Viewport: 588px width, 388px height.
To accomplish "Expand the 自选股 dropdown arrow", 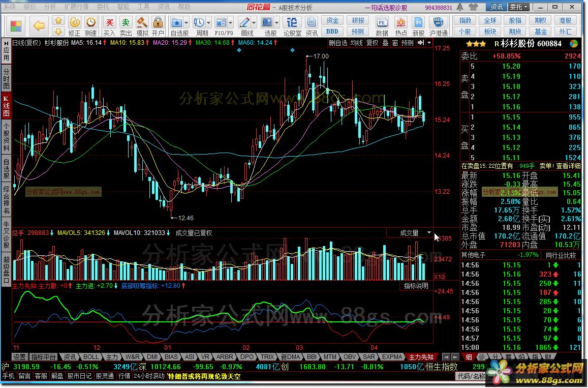I will coord(187,23).
